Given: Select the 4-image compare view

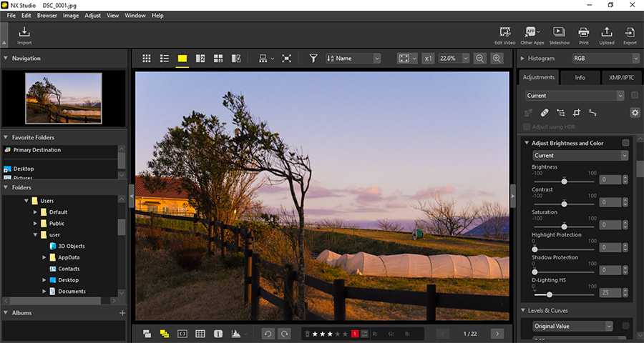Looking at the screenshot, I should [x=218, y=59].
